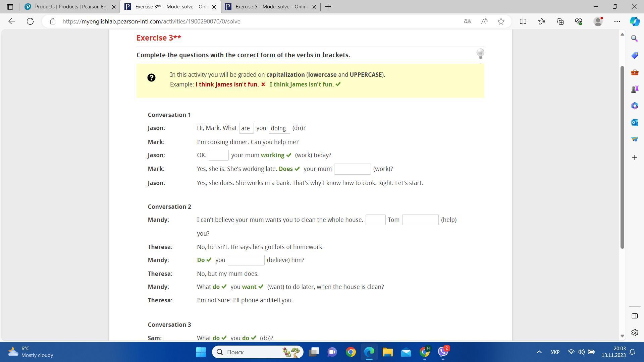This screenshot has width=644, height=362.
Task: Click the question mark help icon
Action: pyautogui.click(x=151, y=78)
